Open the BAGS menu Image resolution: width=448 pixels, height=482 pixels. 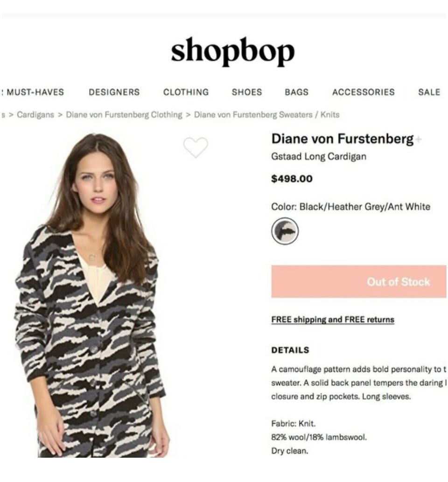[296, 92]
